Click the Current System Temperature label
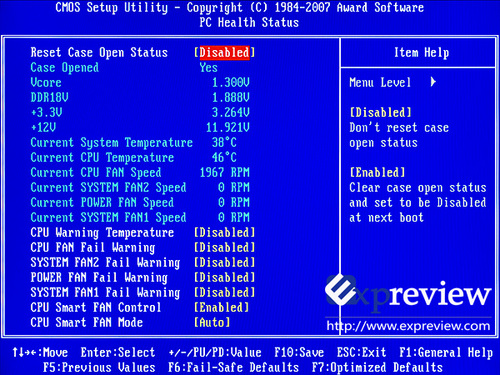The image size is (500, 375). [112, 143]
